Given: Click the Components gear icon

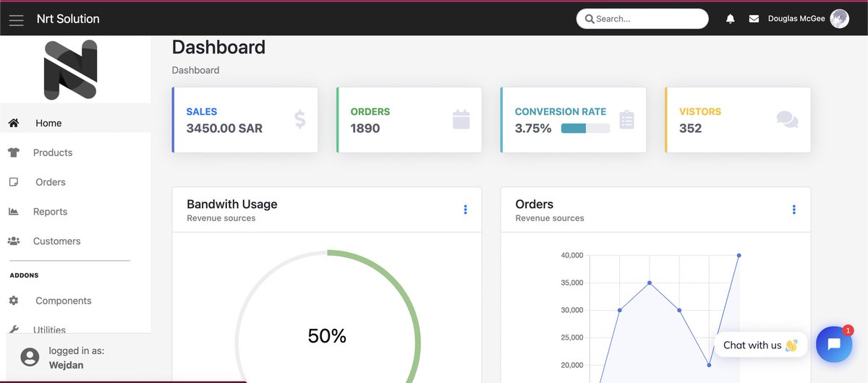Looking at the screenshot, I should tap(14, 301).
